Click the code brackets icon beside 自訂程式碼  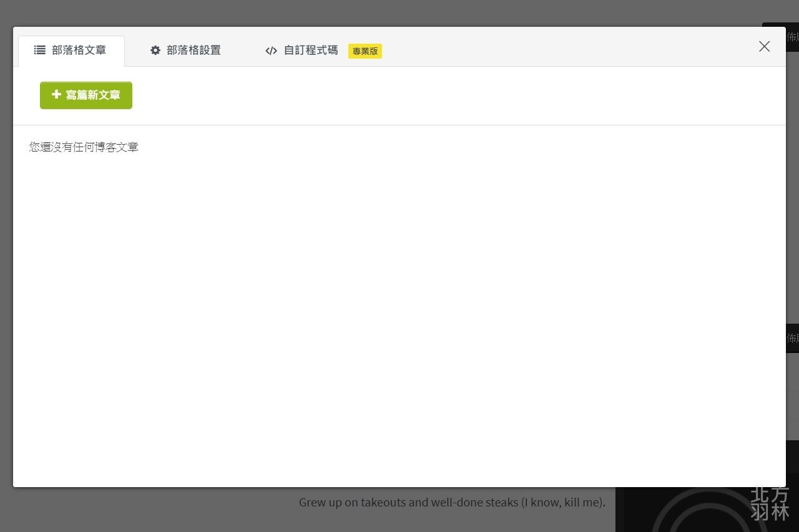[271, 51]
